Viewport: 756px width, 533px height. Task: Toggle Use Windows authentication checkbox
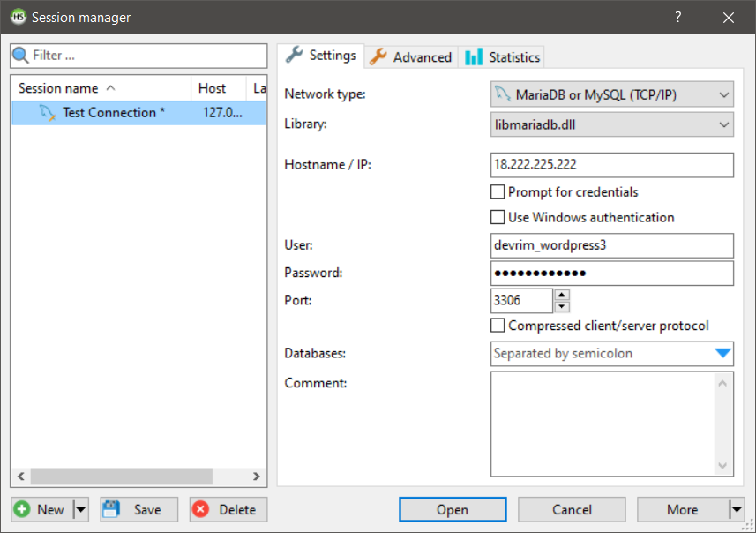point(498,218)
